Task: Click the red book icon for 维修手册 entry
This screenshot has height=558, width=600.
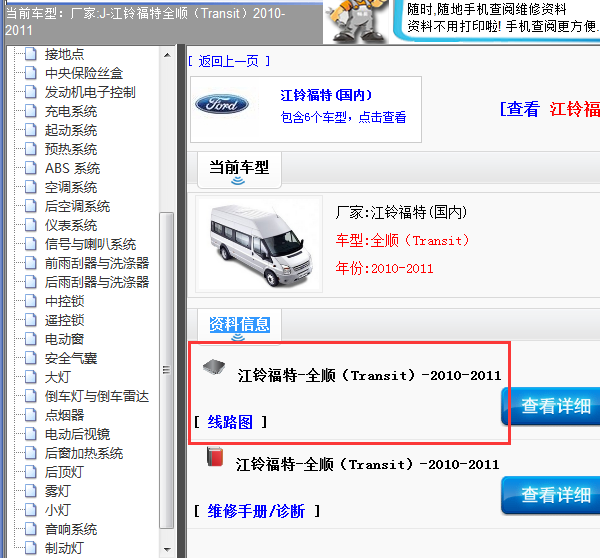Action: point(215,456)
